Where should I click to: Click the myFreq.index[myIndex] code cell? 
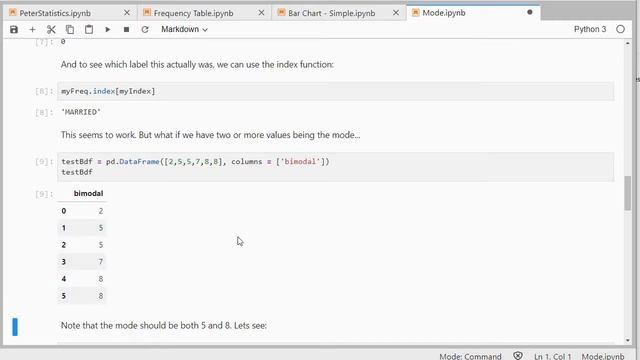pos(336,91)
